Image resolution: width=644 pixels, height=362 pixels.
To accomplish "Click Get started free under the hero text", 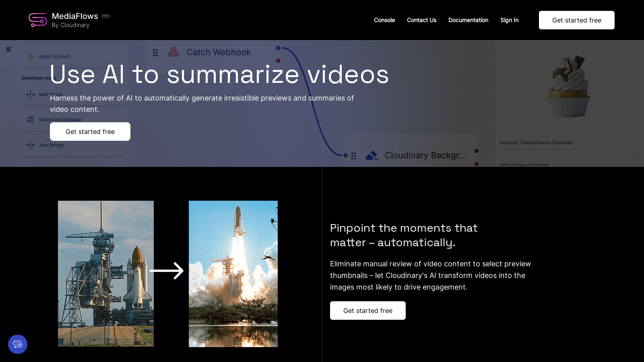I will coord(90,132).
